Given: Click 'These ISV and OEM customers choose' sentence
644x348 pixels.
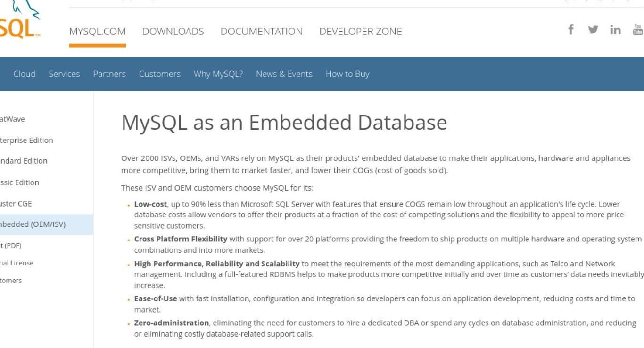Looking at the screenshot, I should 217,188.
